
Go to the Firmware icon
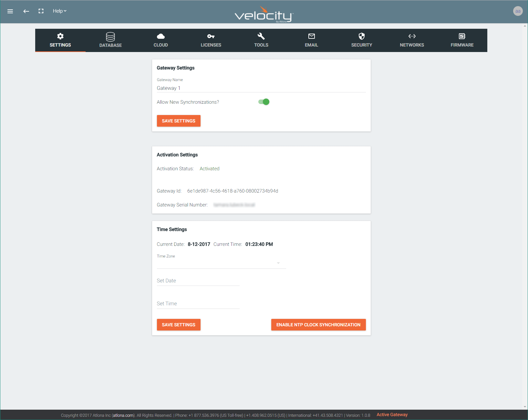(x=462, y=36)
